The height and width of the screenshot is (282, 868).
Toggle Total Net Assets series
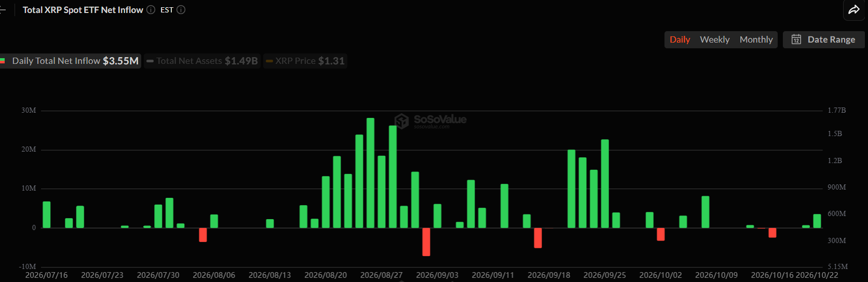pyautogui.click(x=202, y=61)
